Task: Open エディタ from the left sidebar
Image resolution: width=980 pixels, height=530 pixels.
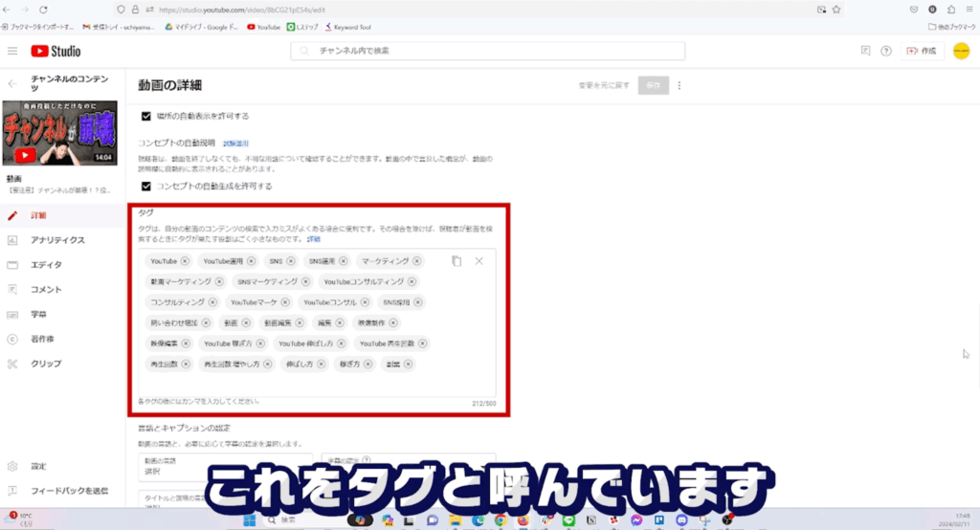Action: click(x=46, y=265)
